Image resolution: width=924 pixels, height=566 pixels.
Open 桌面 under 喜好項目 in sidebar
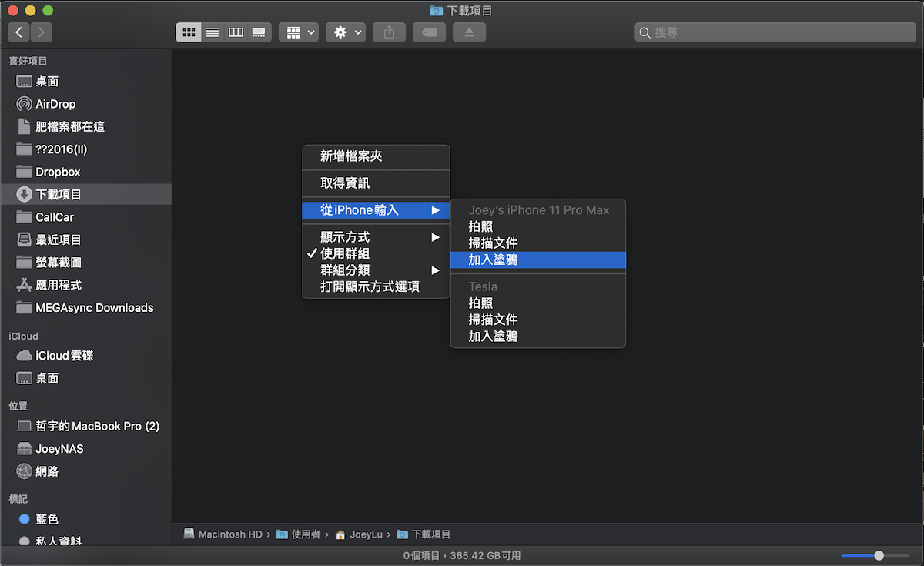point(85,82)
